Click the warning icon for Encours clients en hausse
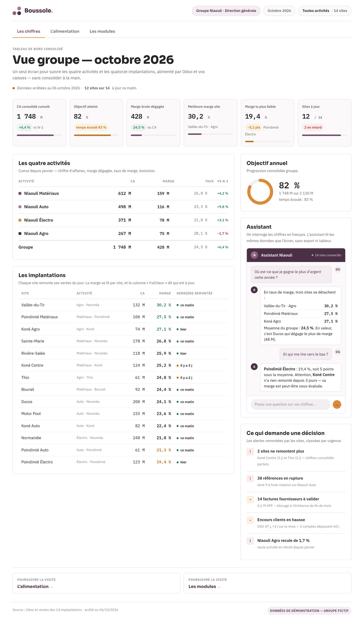This screenshot has height=642, width=364. point(250,520)
